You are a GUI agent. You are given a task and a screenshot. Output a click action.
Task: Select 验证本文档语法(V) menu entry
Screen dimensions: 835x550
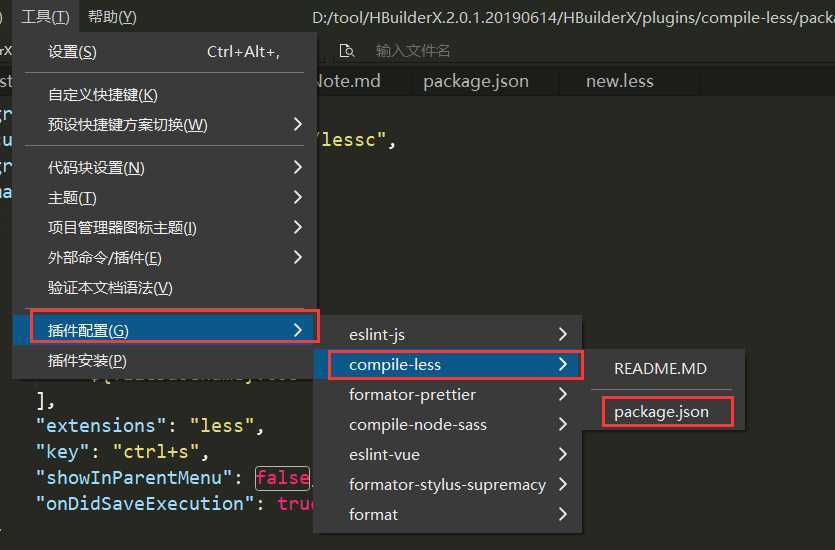[x=165, y=288]
